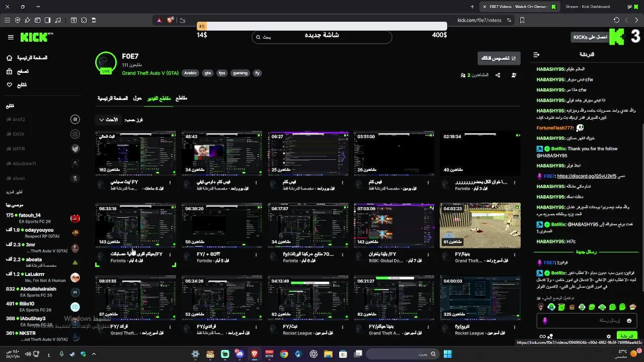644x362 pixels.
Task: Click the bubbles icon below chat box
Action: [550, 336]
